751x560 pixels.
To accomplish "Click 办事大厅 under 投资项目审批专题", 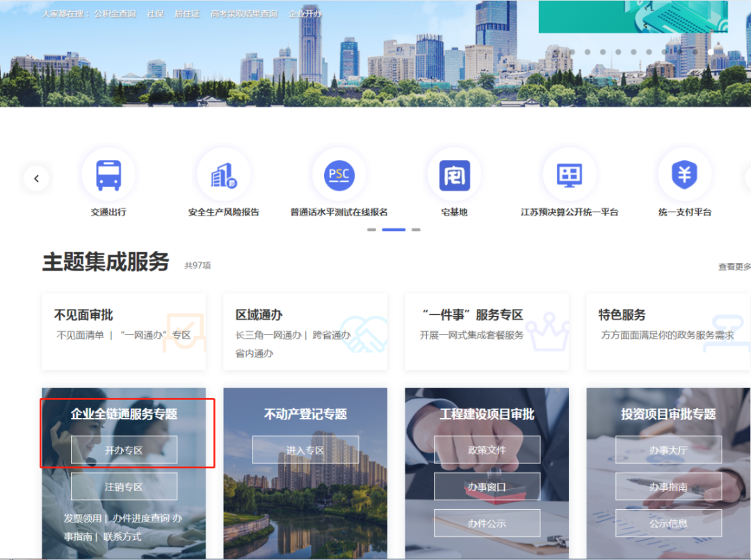I will point(668,450).
